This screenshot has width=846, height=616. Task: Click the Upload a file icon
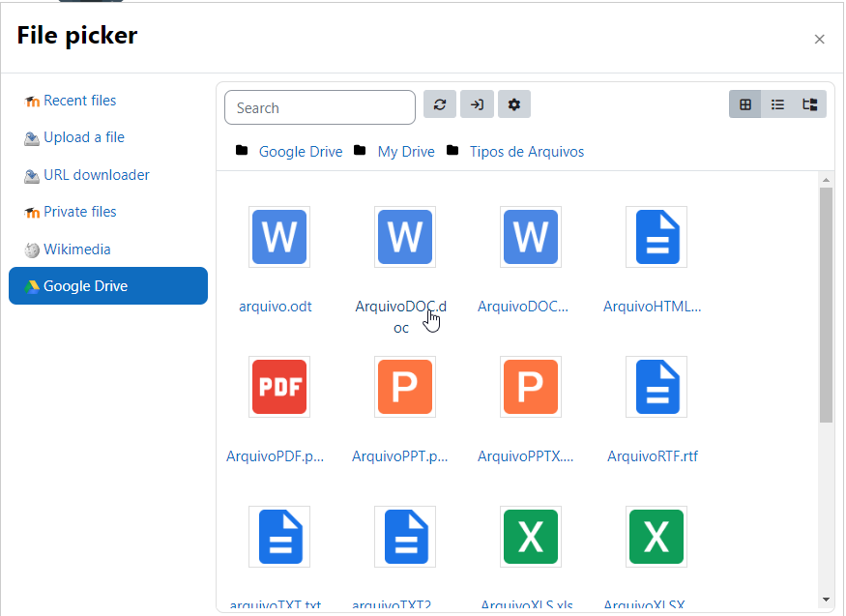tap(32, 138)
